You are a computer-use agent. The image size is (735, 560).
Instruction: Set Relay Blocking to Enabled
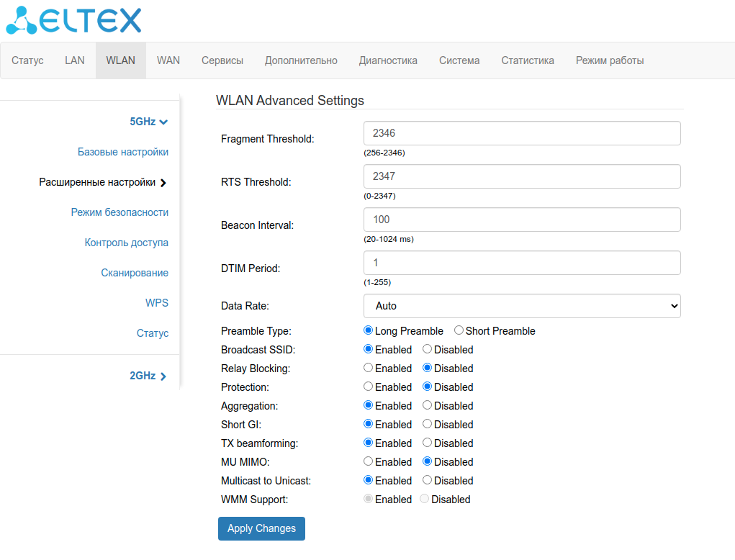[369, 369]
